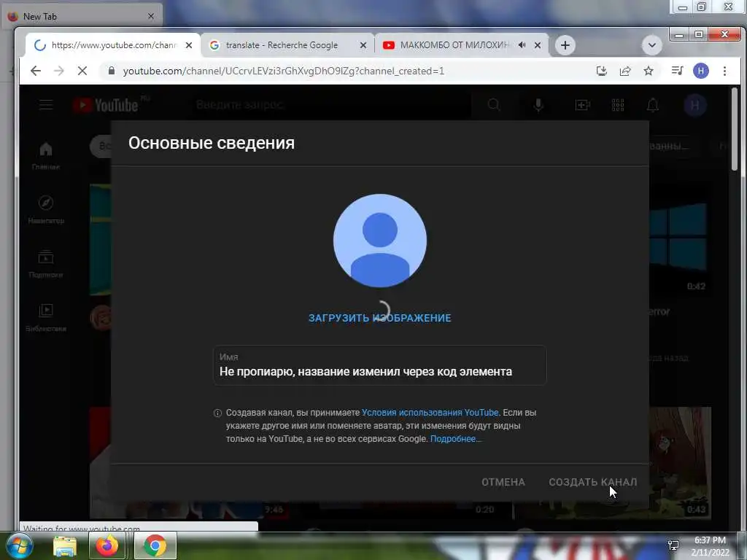This screenshot has width=747, height=560.
Task: Click the voice search microphone icon
Action: 538,105
